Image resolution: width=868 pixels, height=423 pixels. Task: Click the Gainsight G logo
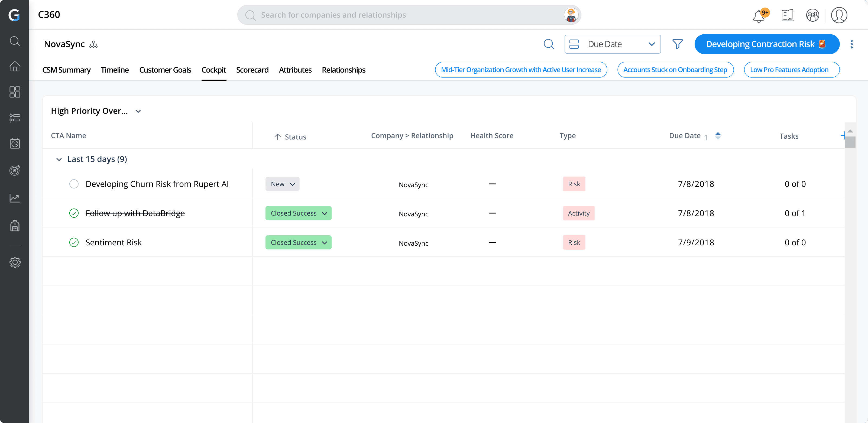(14, 15)
